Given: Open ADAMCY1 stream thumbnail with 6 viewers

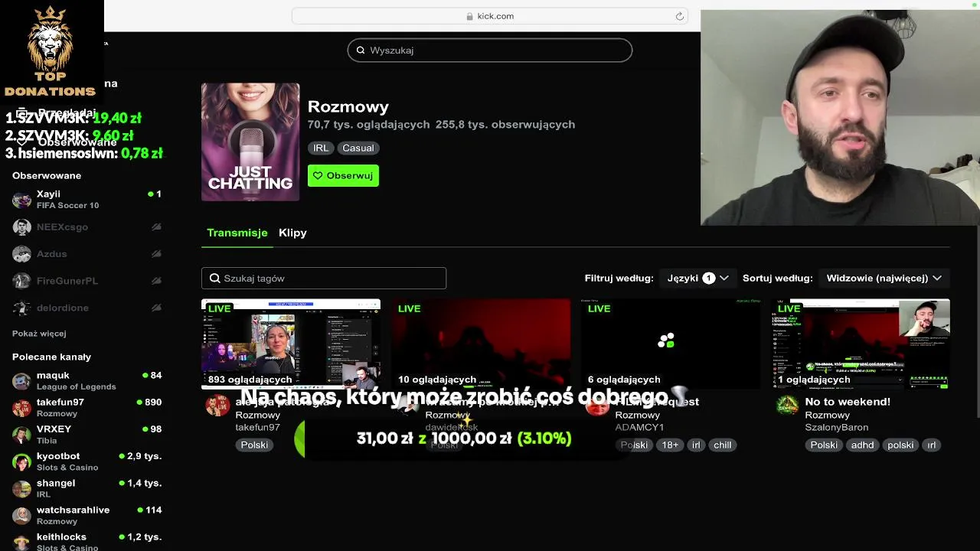Looking at the screenshot, I should (x=671, y=344).
